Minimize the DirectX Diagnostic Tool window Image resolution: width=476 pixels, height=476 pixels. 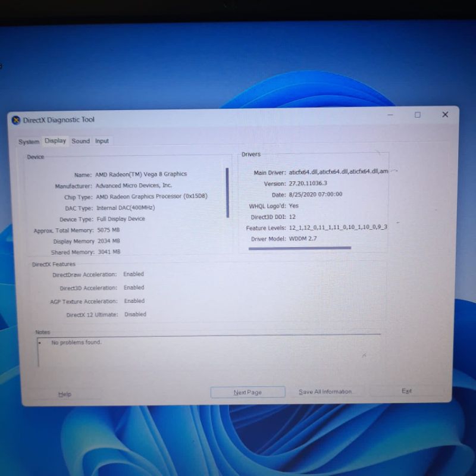pyautogui.click(x=390, y=115)
